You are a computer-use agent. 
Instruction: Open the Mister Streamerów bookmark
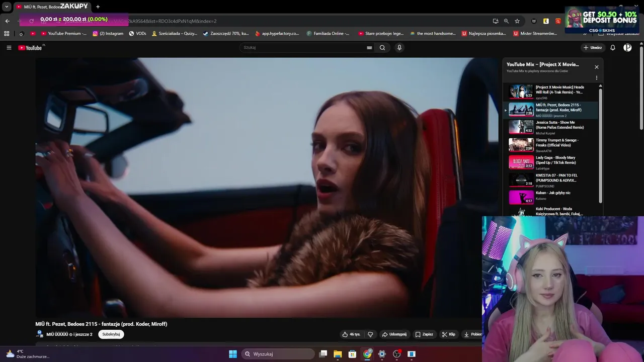coord(535,34)
